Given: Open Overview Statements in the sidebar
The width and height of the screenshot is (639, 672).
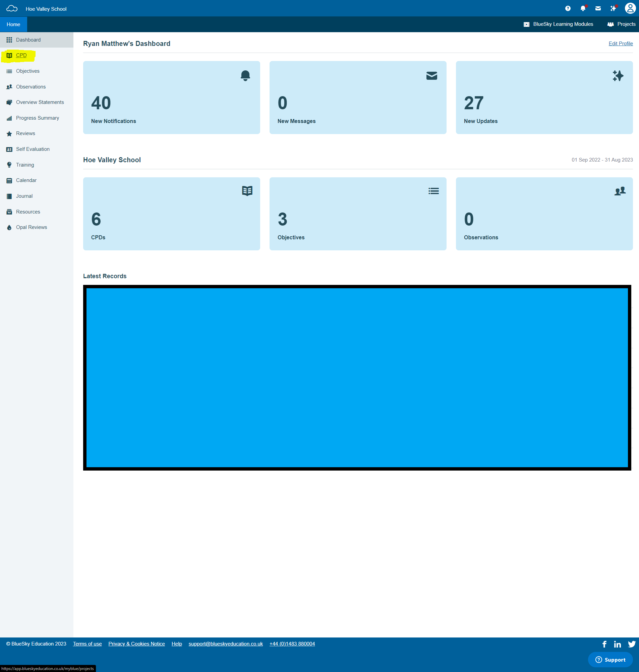Looking at the screenshot, I should [x=37, y=103].
